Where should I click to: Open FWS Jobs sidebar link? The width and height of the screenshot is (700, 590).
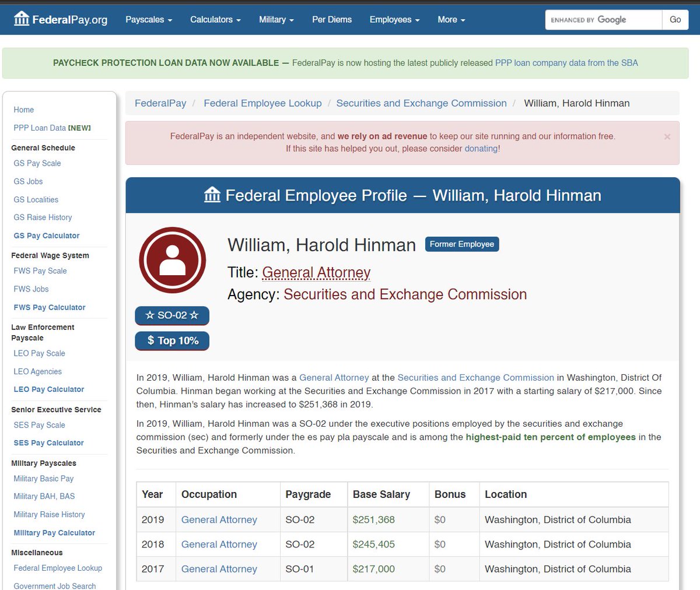tap(31, 289)
